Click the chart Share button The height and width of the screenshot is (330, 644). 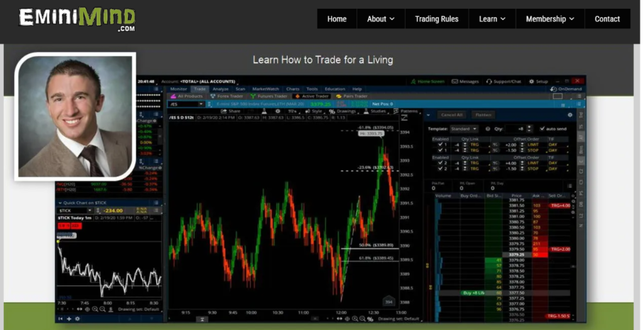(x=231, y=111)
